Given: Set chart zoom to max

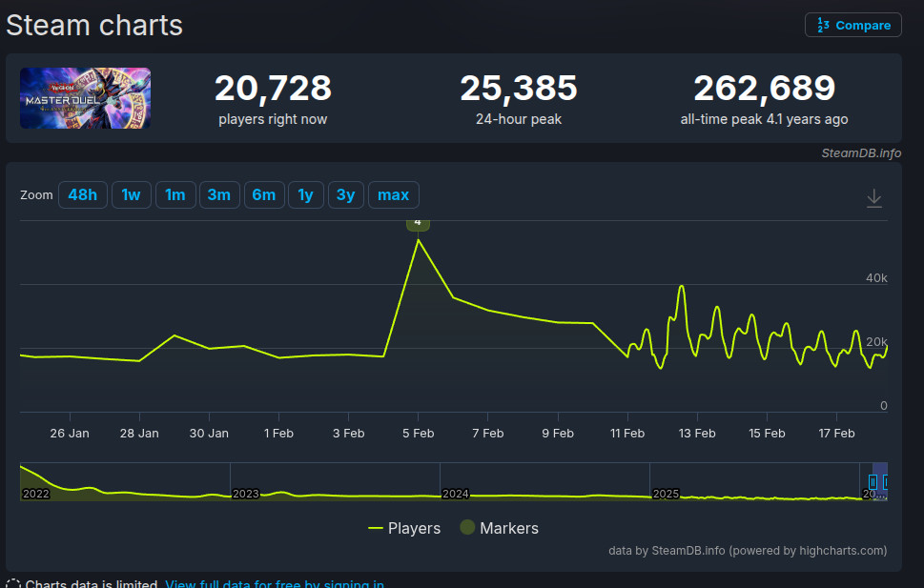Looking at the screenshot, I should 393,195.
